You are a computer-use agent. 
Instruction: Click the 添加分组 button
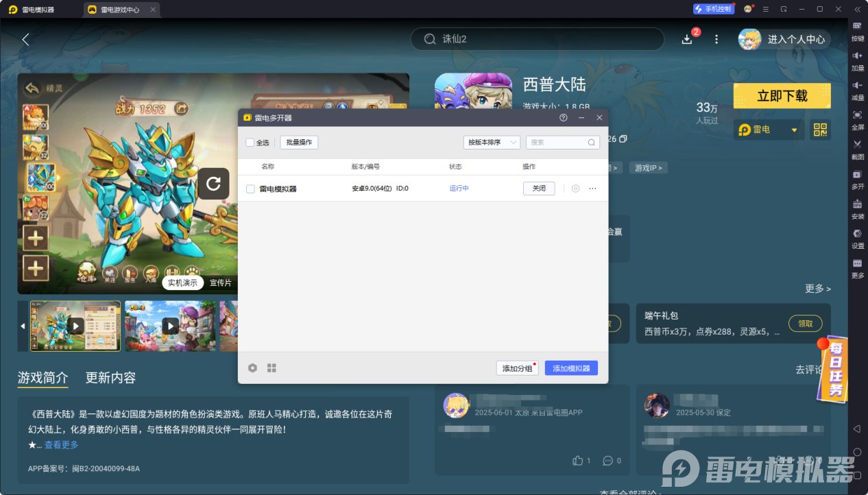(518, 368)
